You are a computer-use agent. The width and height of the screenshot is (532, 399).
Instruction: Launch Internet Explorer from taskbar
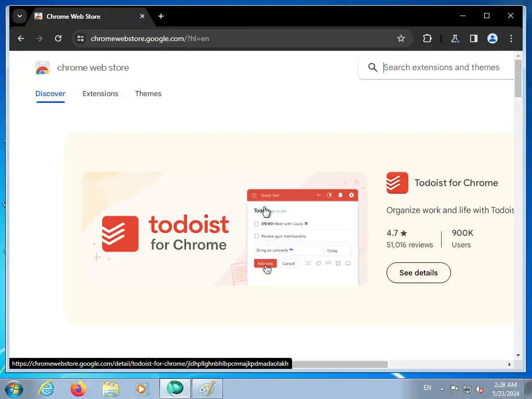[46, 389]
